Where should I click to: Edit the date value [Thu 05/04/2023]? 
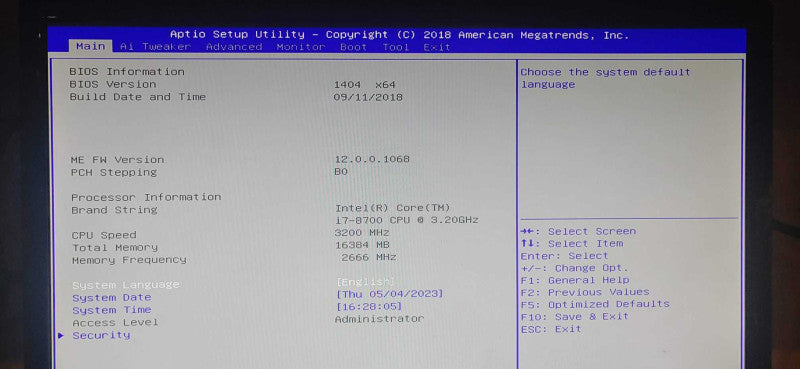[390, 294]
